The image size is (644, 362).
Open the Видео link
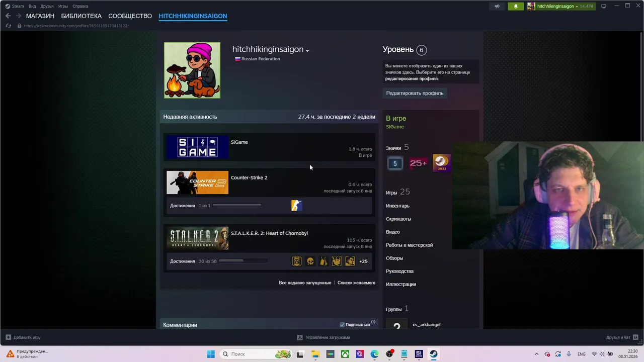[x=393, y=232]
